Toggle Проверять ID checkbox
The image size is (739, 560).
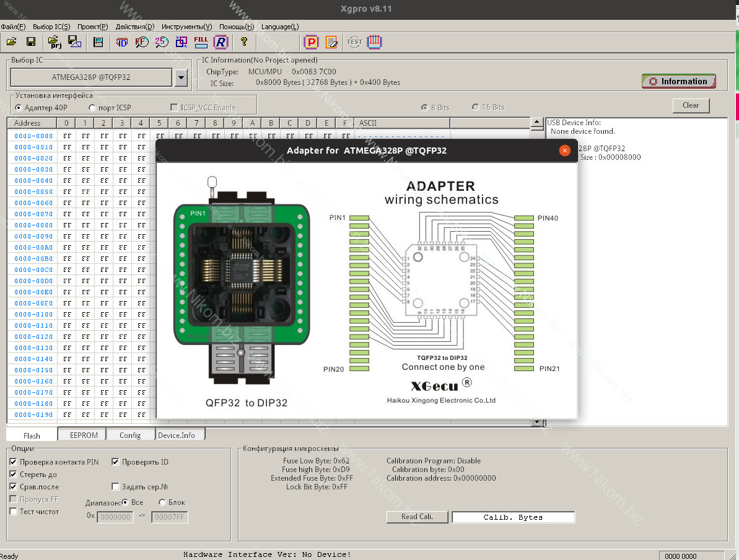coord(115,462)
